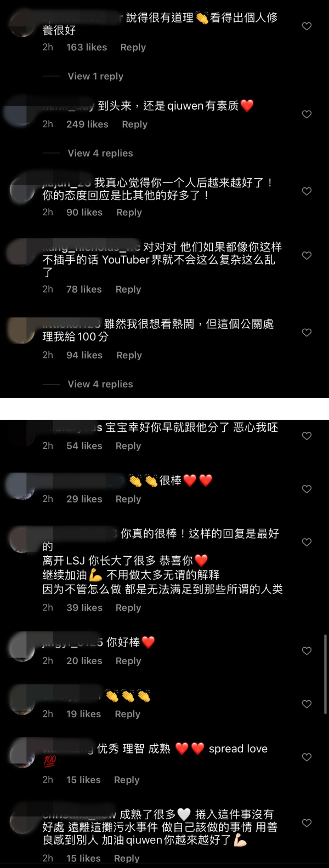Toggle like on 你好棒 comment

click(x=307, y=651)
